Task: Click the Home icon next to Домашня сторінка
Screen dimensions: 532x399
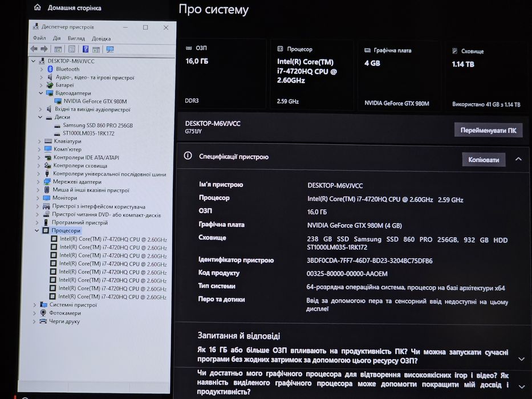Action: point(37,7)
